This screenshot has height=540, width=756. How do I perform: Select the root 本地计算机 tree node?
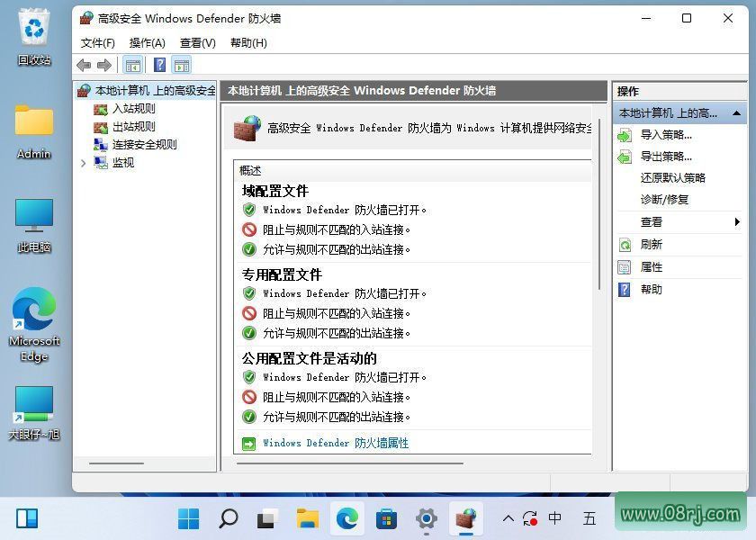point(154,91)
